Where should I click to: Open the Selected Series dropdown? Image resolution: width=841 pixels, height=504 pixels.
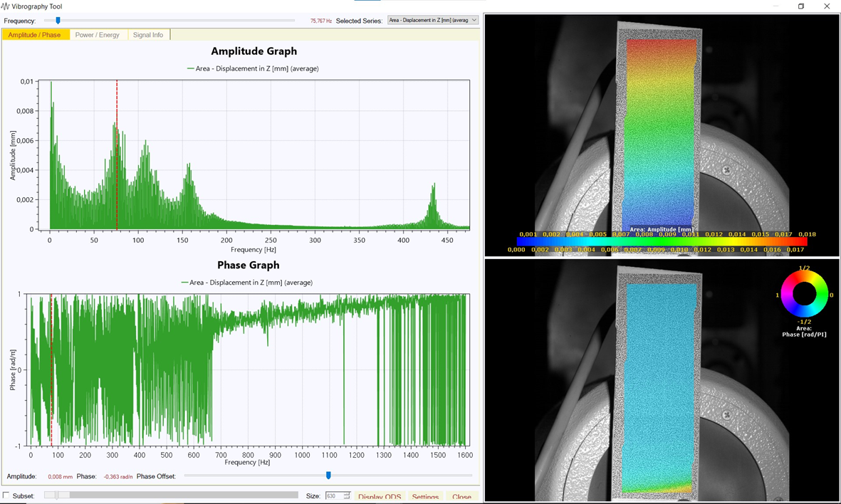(x=432, y=21)
